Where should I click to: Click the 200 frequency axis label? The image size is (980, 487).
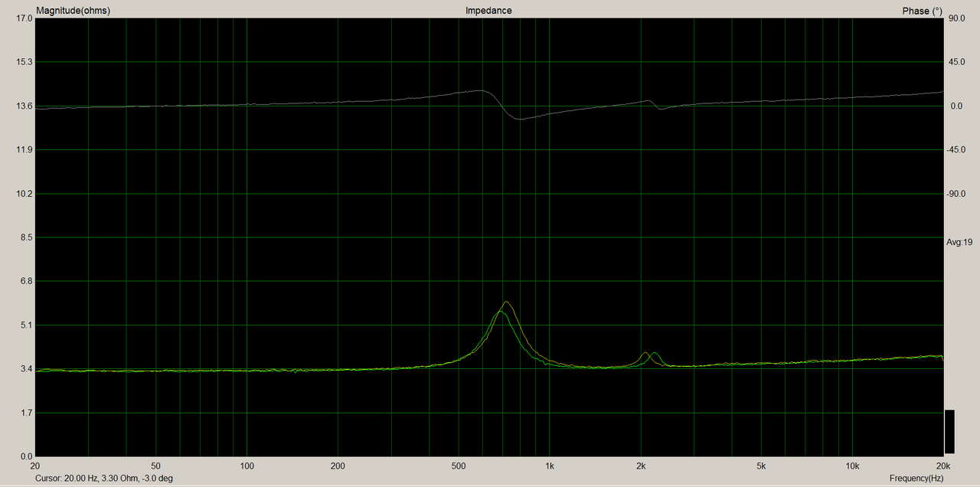(x=338, y=466)
